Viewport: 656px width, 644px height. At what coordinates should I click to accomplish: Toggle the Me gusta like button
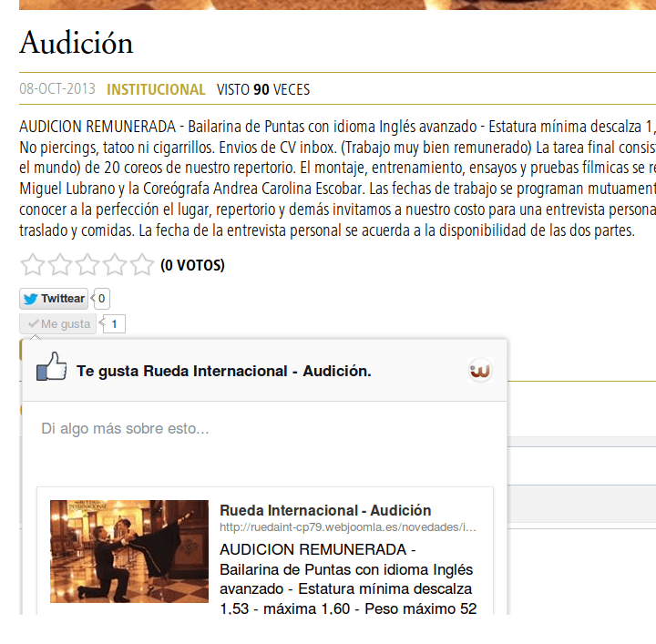(x=57, y=323)
